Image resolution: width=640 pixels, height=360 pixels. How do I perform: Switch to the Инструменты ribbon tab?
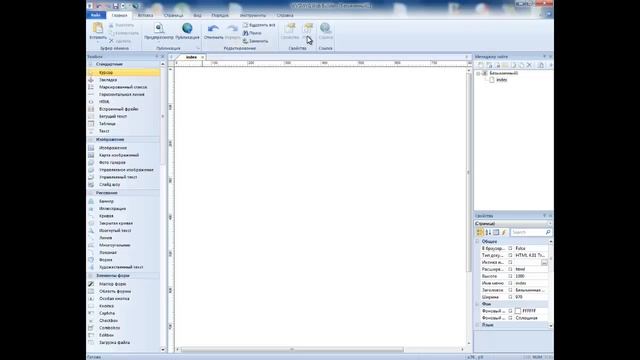click(253, 16)
